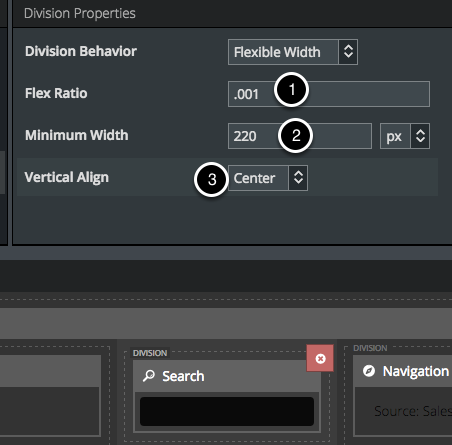Click the numbered marker 1 callout

click(x=292, y=90)
